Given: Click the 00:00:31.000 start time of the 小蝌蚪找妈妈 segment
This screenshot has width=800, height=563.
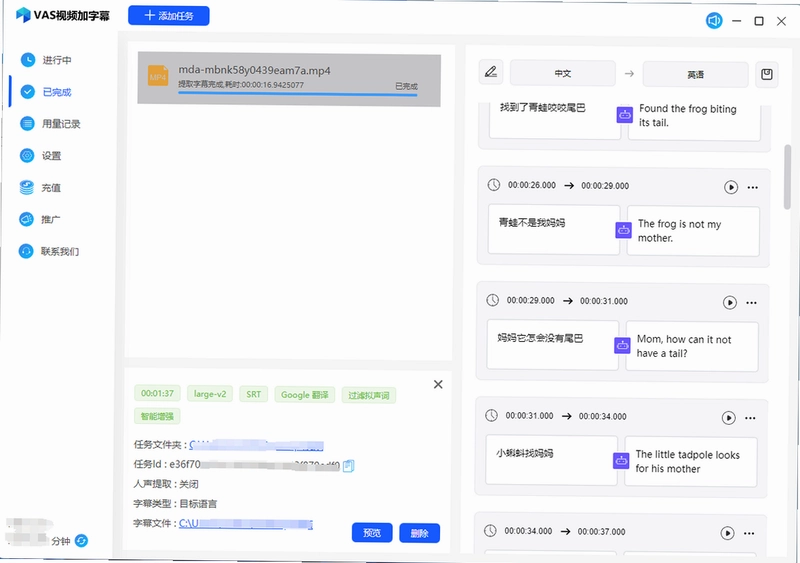Looking at the screenshot, I should [529, 415].
